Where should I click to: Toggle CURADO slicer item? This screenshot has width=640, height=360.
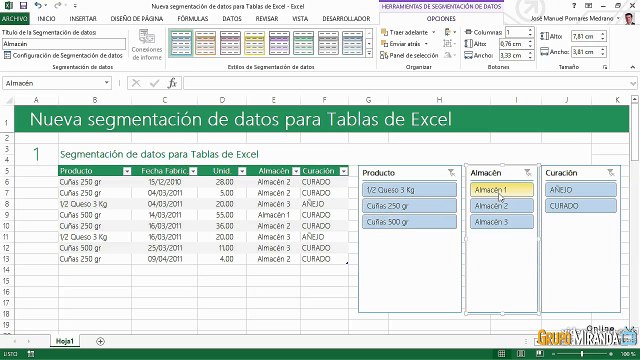[581, 206]
